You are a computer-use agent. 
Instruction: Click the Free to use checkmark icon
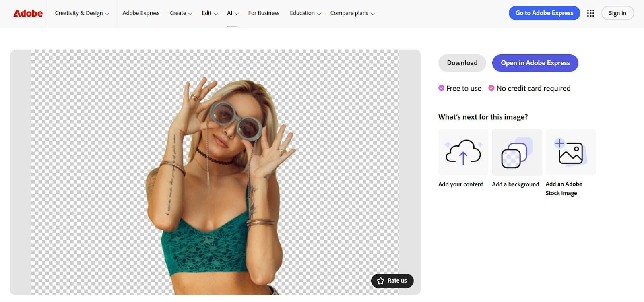pos(441,88)
